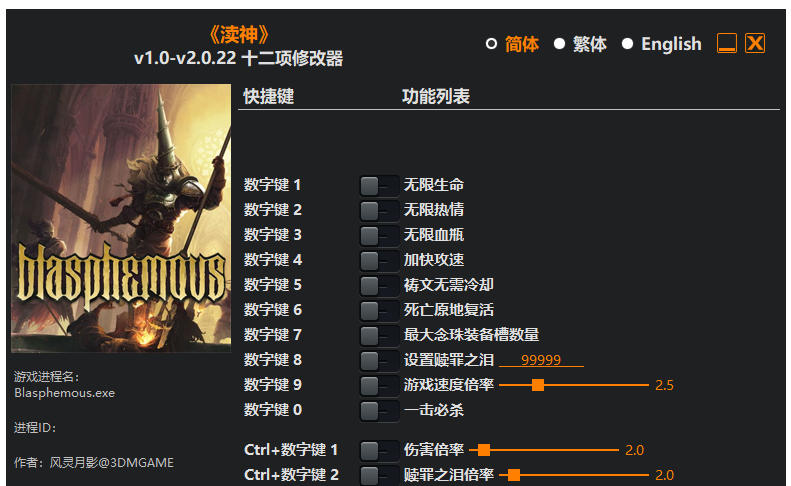Click the 99999 赎罪之泪 value field
The image size is (791, 486).
click(x=541, y=360)
